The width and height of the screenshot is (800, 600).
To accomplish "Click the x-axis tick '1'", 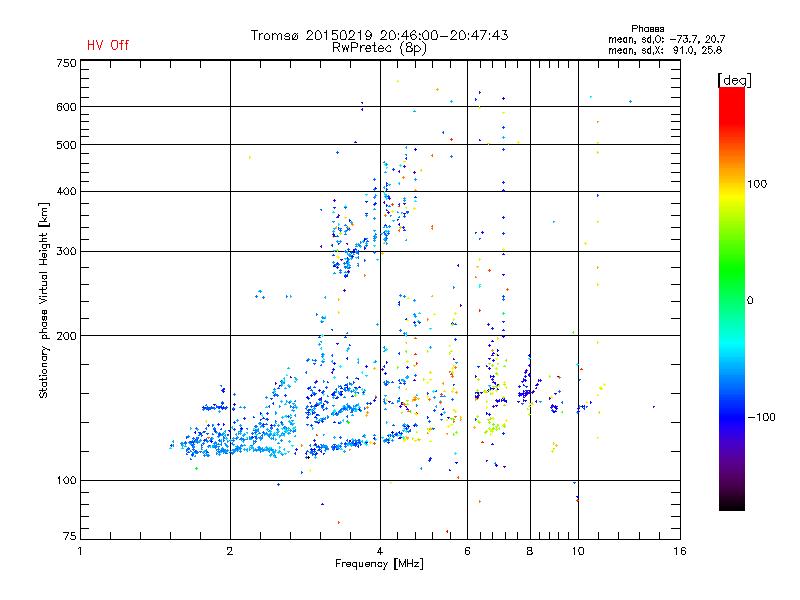I will 80,551.
